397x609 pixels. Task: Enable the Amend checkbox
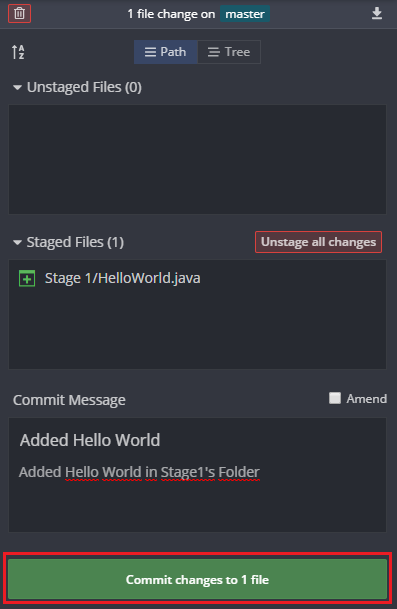[x=335, y=398]
